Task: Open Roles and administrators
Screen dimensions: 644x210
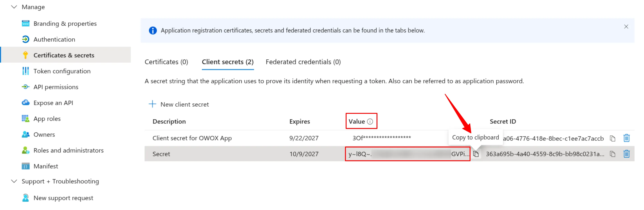Action: click(x=69, y=150)
